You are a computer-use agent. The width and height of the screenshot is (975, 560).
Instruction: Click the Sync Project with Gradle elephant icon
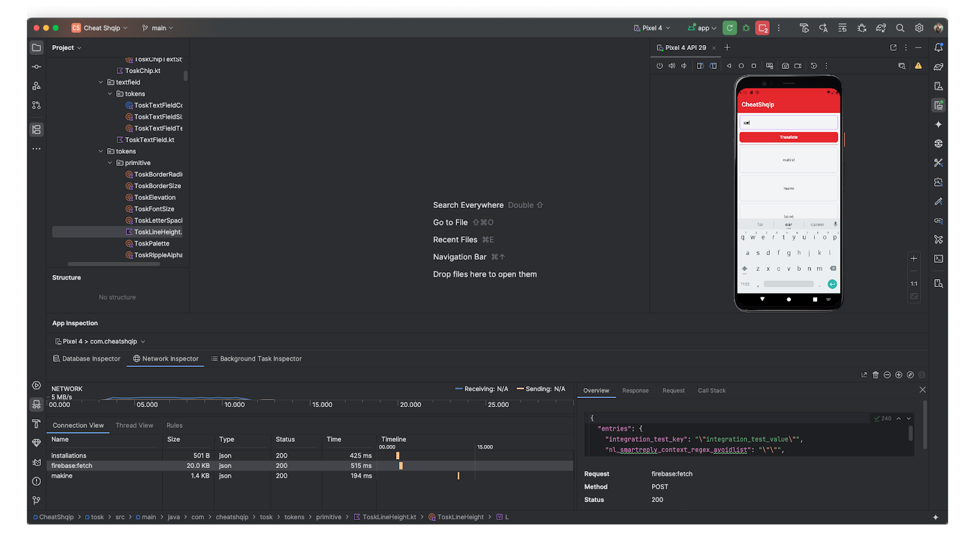(881, 28)
